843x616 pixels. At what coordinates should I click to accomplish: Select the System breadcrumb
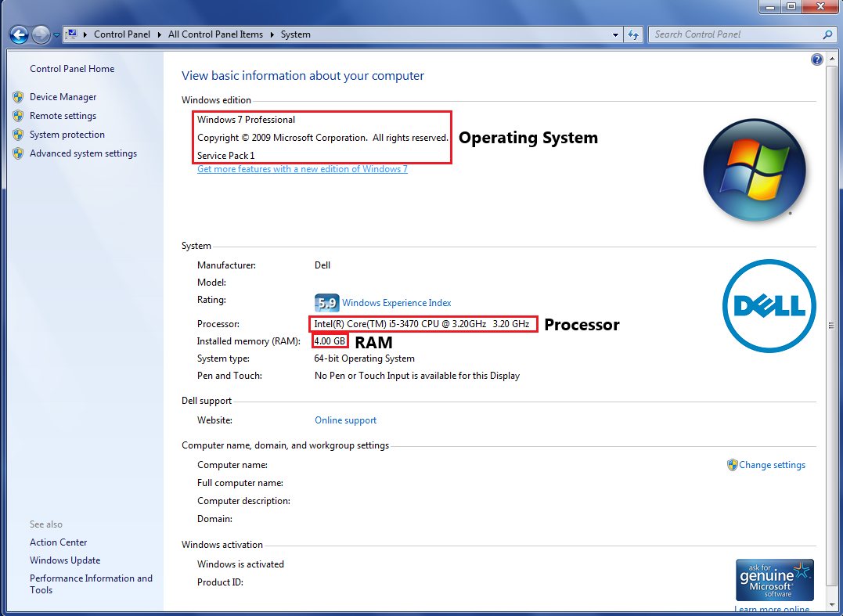click(296, 34)
